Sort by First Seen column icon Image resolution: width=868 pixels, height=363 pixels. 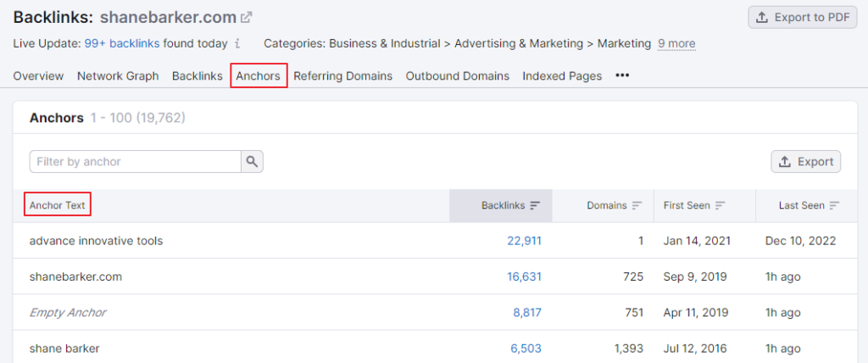point(720,205)
